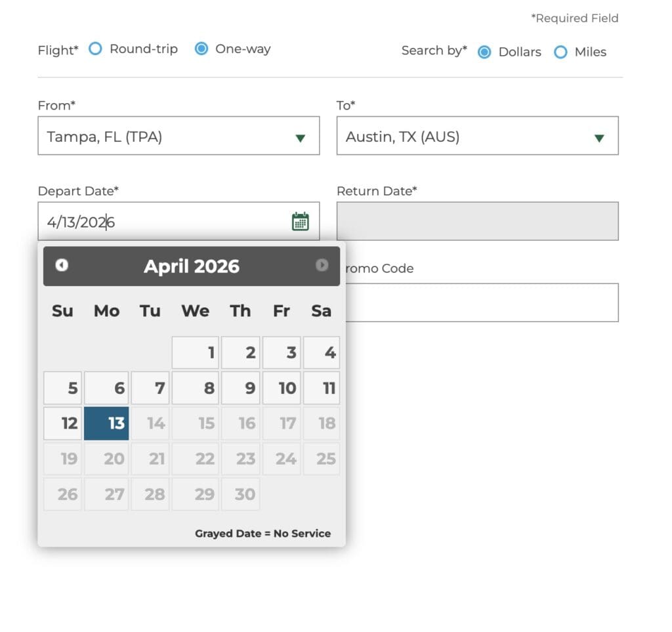Image resolution: width=672 pixels, height=632 pixels.
Task: Click the grayed Return Date field
Action: coord(478,221)
